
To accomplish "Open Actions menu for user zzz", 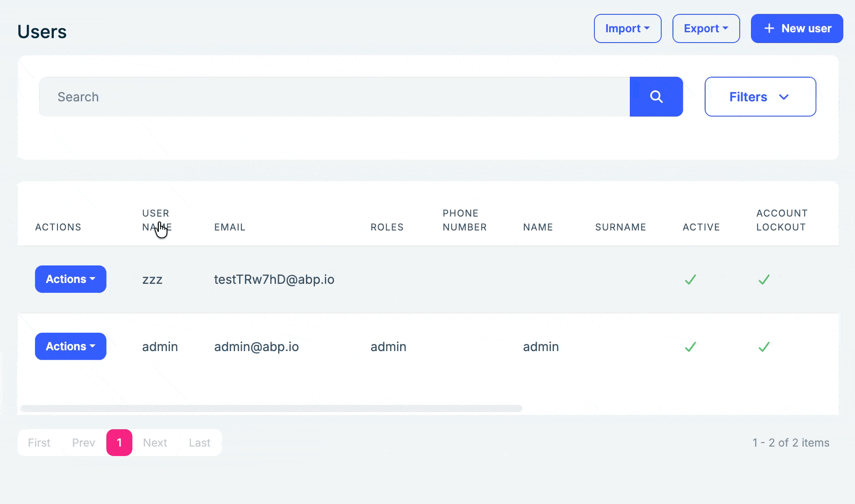I will [70, 279].
